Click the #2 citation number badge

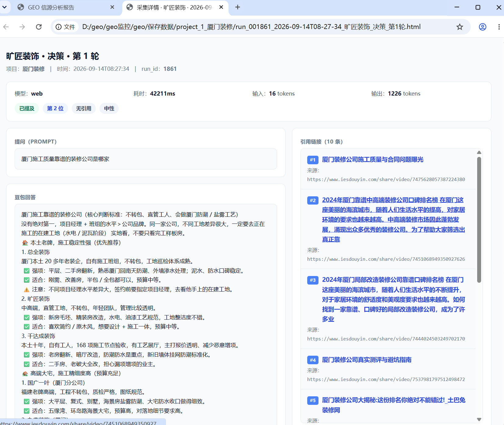point(313,200)
